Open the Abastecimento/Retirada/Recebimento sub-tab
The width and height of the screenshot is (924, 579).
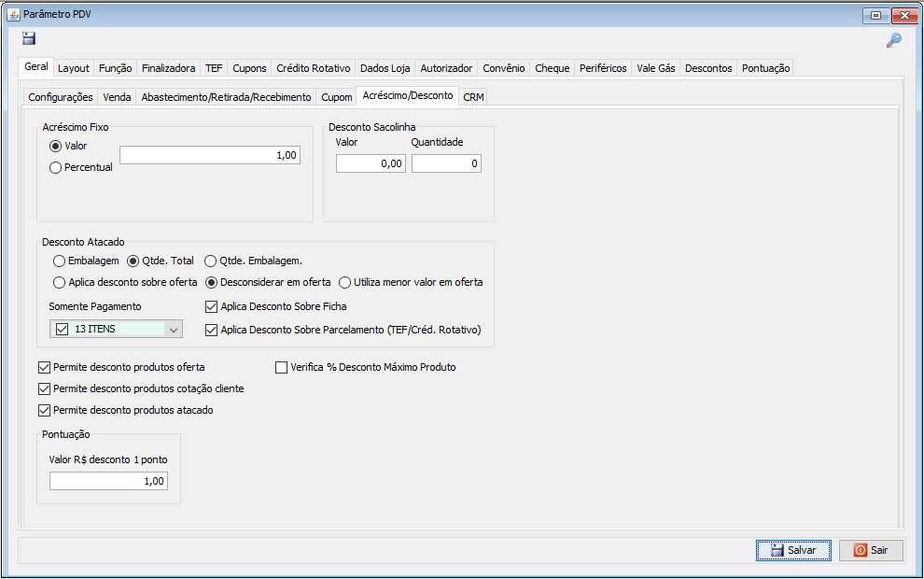(x=226, y=97)
